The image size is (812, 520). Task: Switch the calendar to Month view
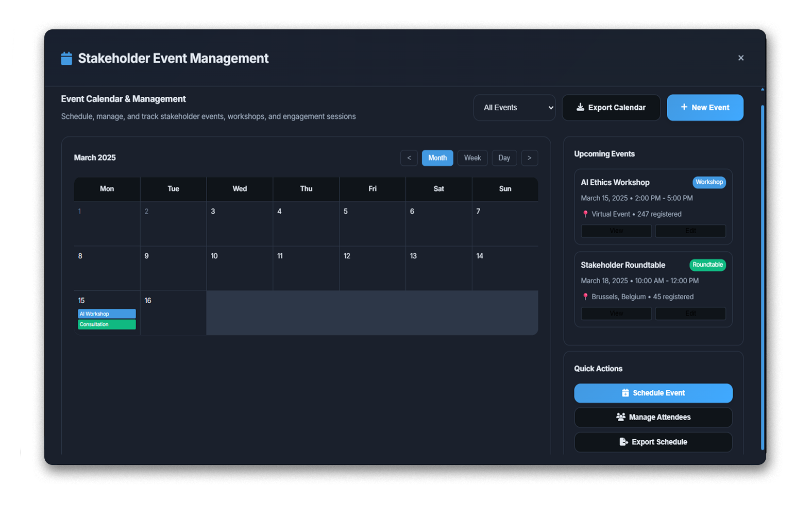[x=437, y=158]
